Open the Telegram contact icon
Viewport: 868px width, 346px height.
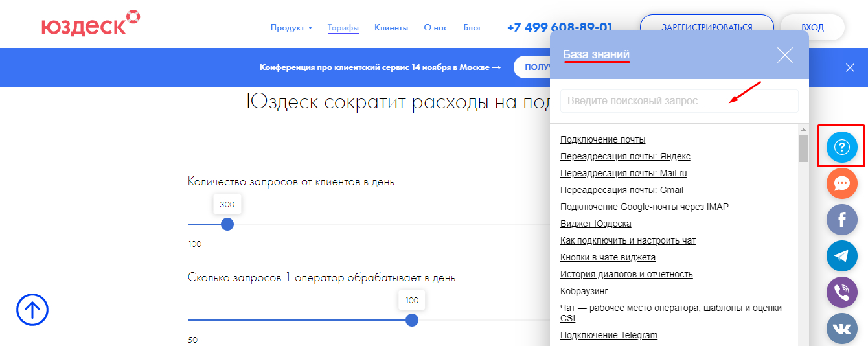click(x=841, y=256)
